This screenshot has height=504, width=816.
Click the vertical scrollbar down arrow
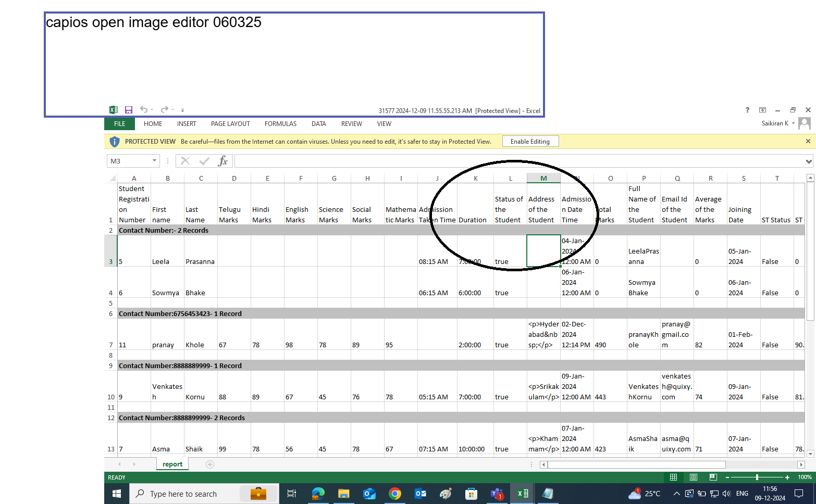(810, 454)
